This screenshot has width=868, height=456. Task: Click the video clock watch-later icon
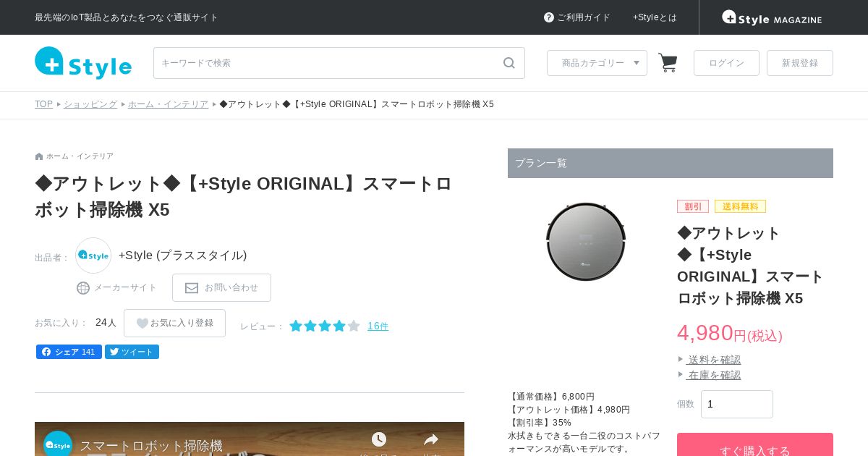pos(379,439)
